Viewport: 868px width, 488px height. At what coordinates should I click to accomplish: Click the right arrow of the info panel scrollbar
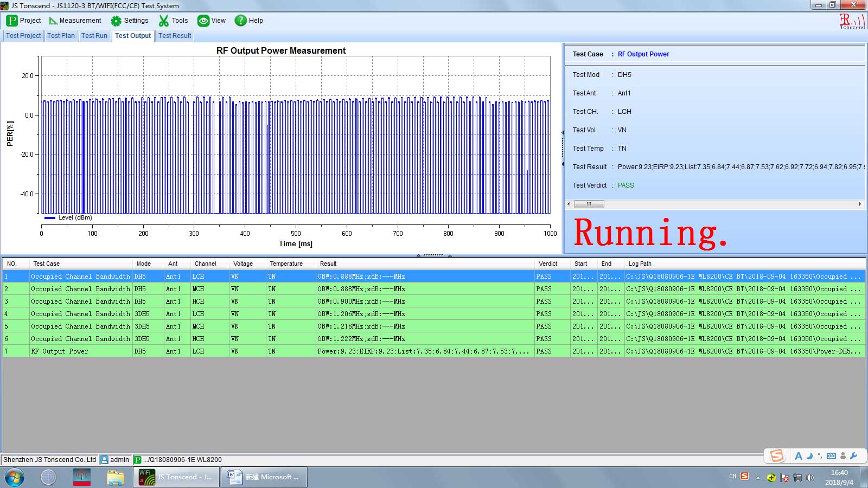(860, 204)
